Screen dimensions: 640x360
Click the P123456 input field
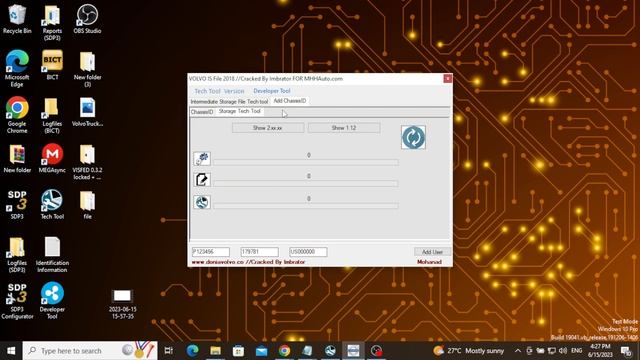click(211, 252)
